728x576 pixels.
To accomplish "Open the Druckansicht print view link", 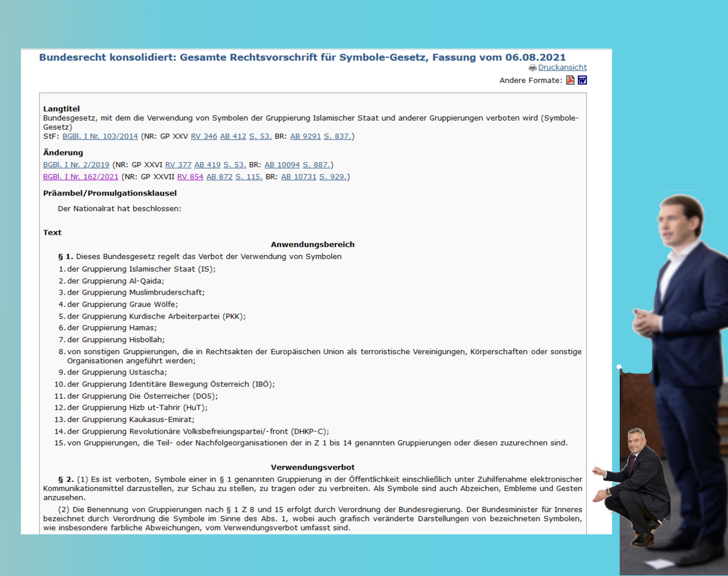I will 562,67.
